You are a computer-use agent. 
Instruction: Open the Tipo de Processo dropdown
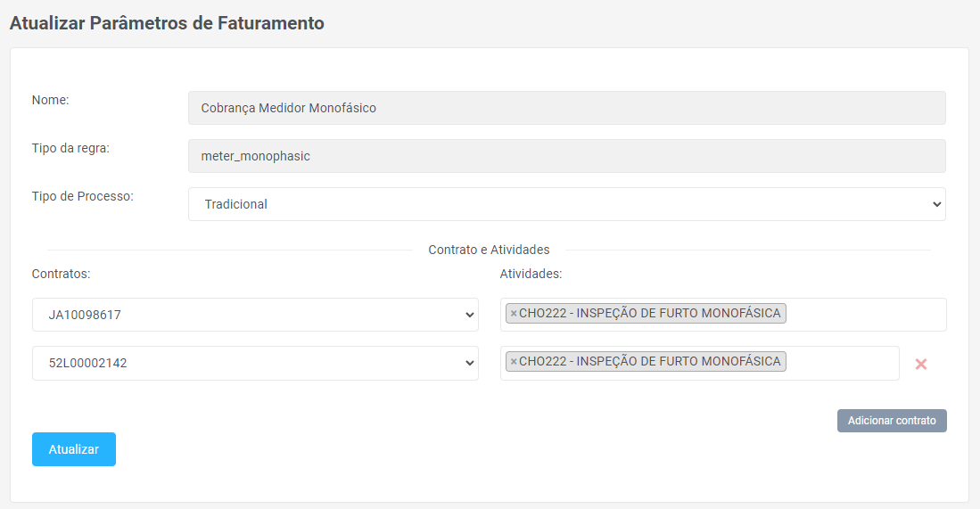566,204
